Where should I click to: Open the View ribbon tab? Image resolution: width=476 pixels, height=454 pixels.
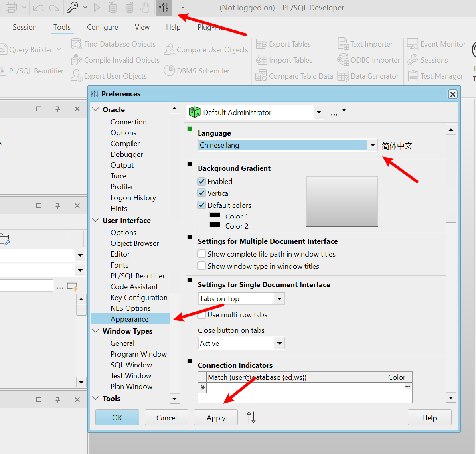[x=142, y=27]
